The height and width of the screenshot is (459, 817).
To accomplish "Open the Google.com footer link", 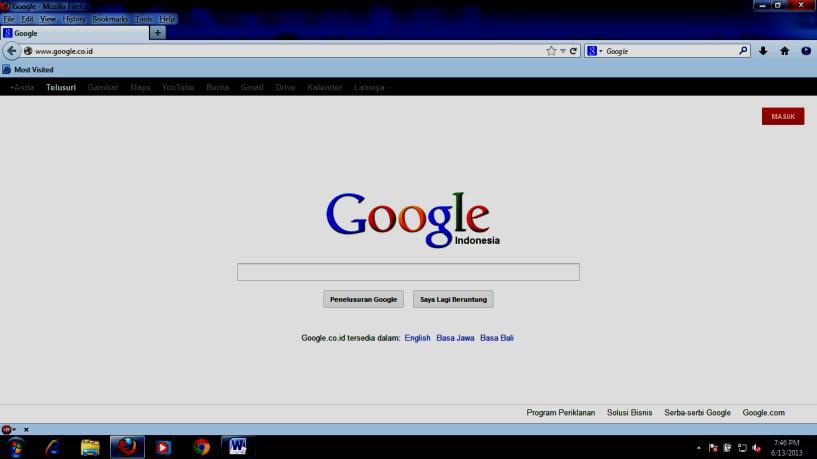I will (763, 413).
